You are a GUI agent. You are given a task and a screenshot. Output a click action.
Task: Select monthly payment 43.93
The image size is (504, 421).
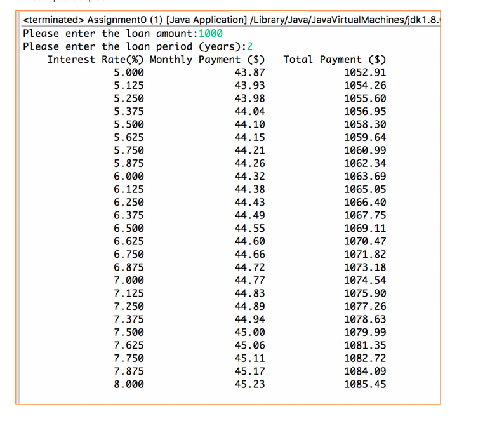[x=249, y=86]
